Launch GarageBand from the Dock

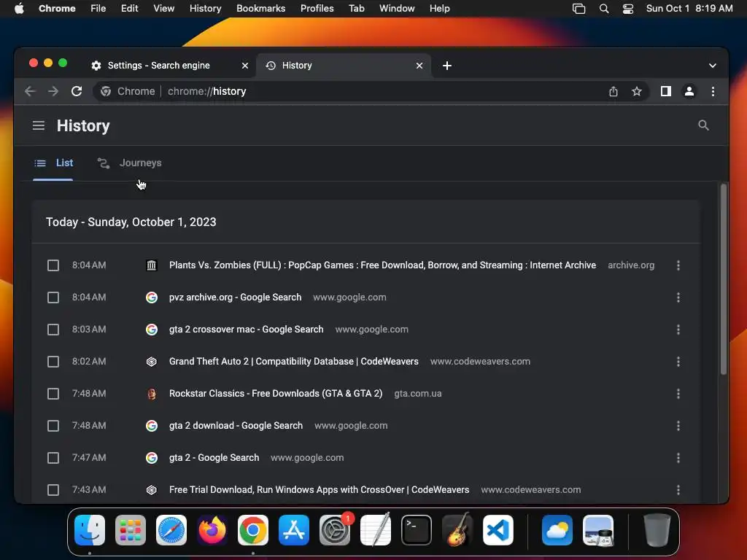point(457,530)
